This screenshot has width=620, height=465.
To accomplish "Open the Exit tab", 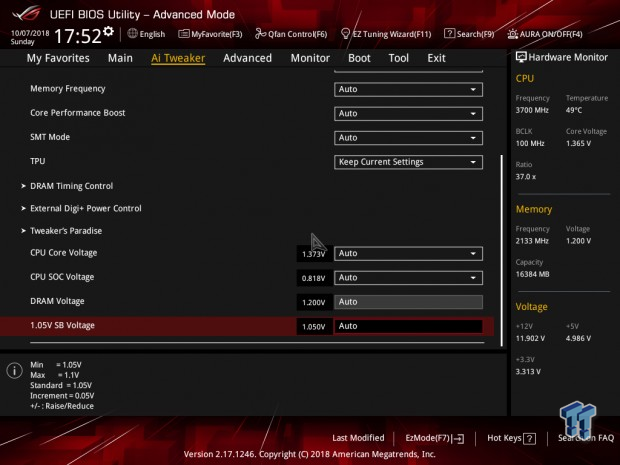I will pos(436,58).
